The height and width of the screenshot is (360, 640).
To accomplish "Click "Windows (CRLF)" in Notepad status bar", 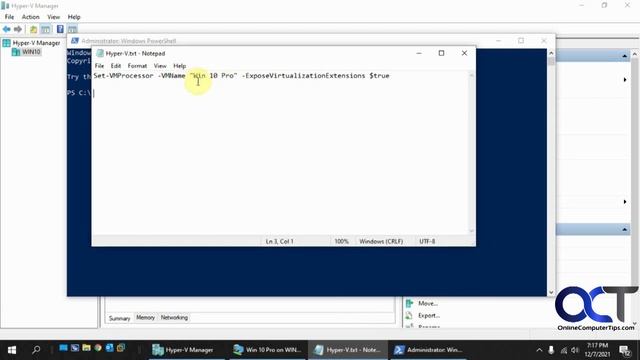I will pos(381,242).
